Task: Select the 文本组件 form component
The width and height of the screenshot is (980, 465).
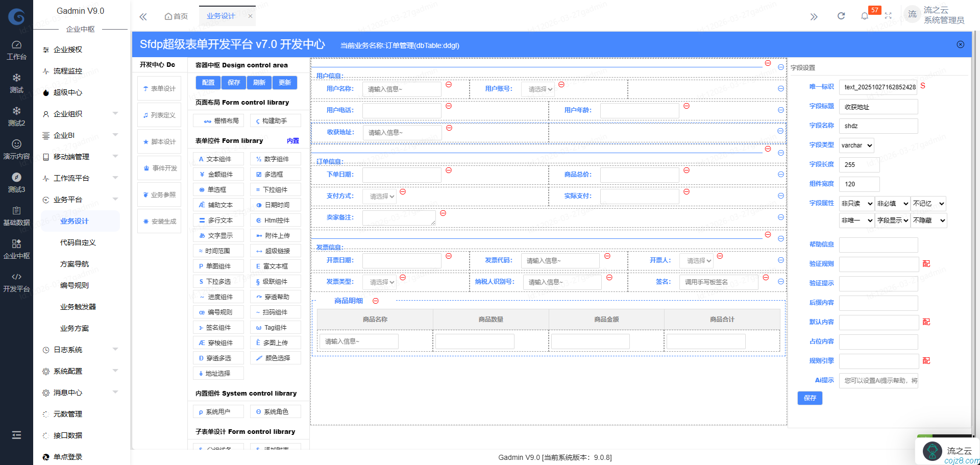Action: click(x=218, y=159)
